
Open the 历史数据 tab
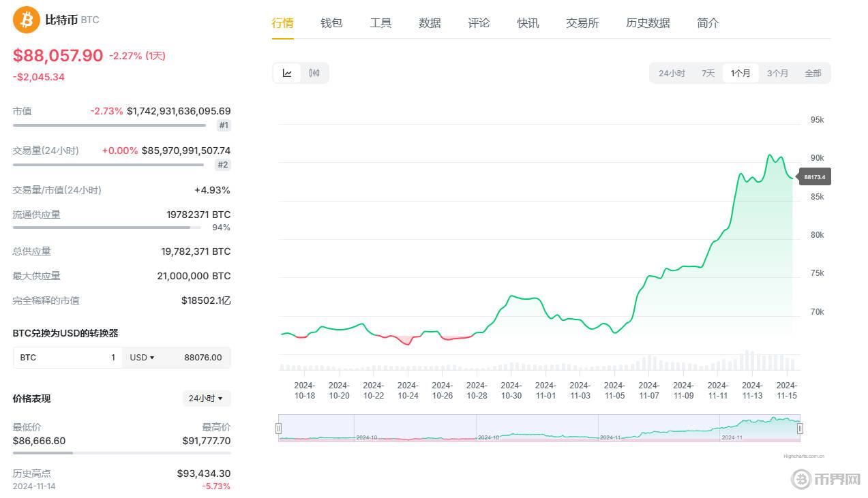(x=647, y=22)
